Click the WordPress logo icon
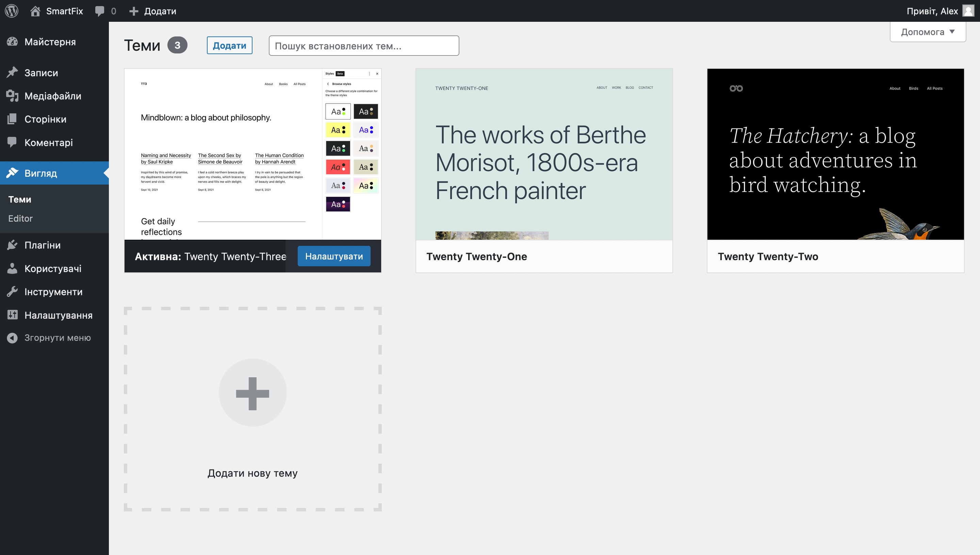The width and height of the screenshot is (980, 555). [x=12, y=11]
